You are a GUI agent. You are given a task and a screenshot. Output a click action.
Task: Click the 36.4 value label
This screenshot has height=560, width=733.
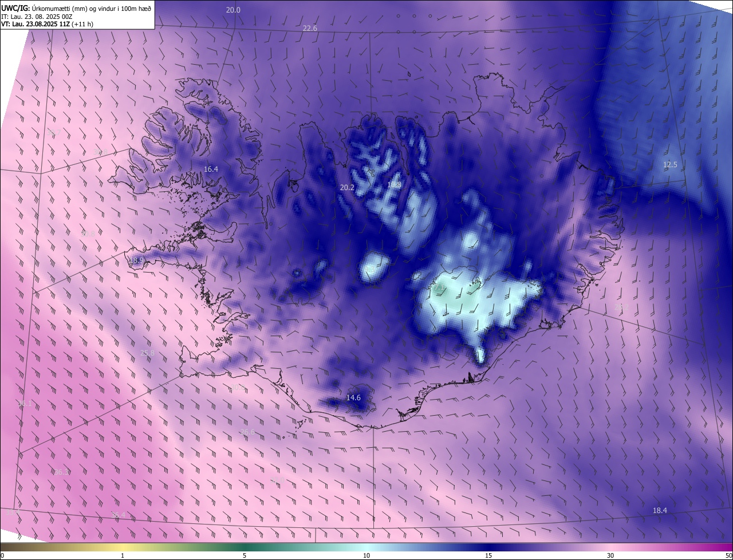pyautogui.click(x=118, y=515)
